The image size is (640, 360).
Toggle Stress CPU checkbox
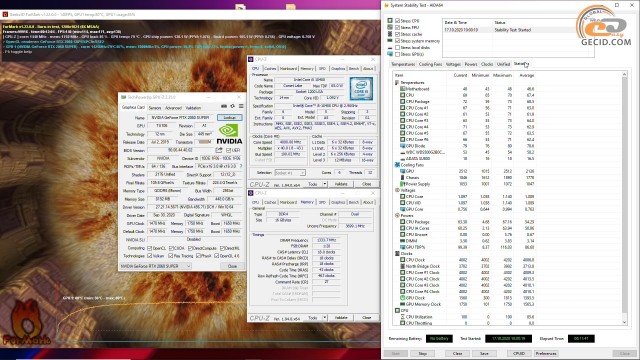[397, 21]
